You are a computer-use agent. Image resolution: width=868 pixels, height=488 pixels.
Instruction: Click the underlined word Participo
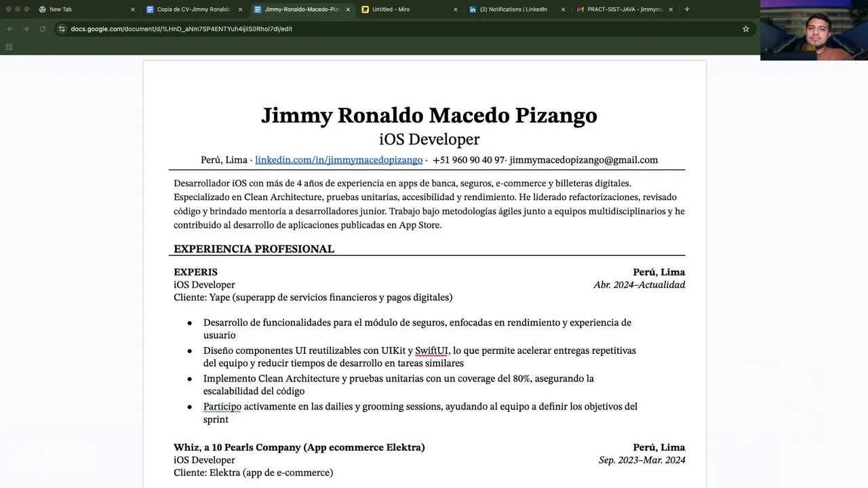[x=222, y=407]
